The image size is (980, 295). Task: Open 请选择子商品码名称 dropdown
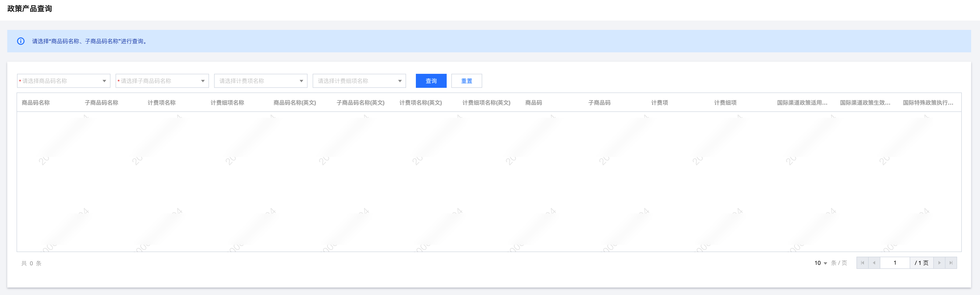click(162, 81)
